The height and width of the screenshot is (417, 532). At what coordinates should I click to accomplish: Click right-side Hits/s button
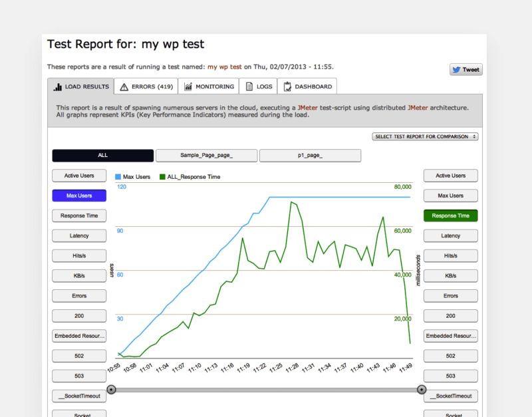(x=451, y=255)
